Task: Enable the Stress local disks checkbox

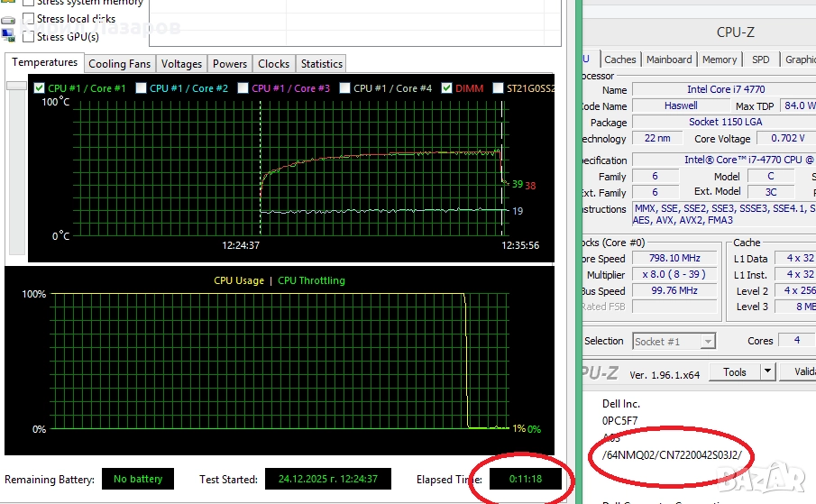Action: [x=29, y=19]
